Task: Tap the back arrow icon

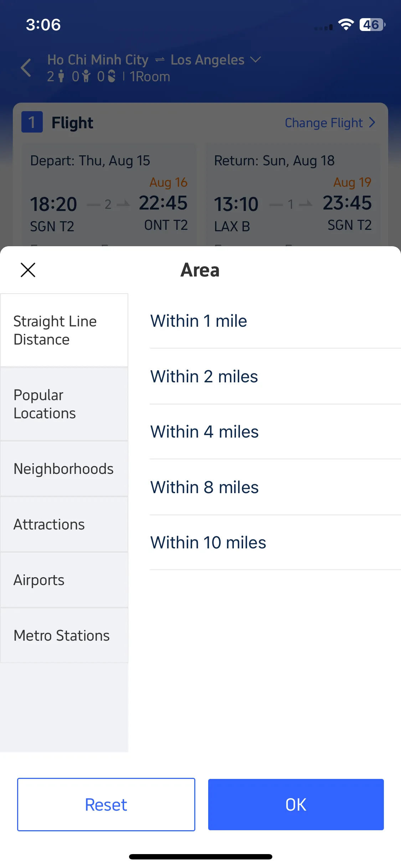Action: pos(26,67)
